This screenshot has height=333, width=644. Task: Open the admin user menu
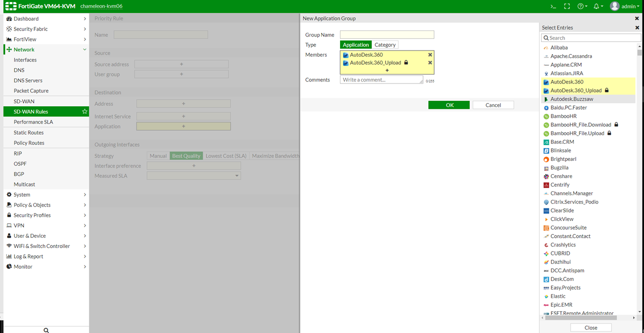(x=625, y=7)
